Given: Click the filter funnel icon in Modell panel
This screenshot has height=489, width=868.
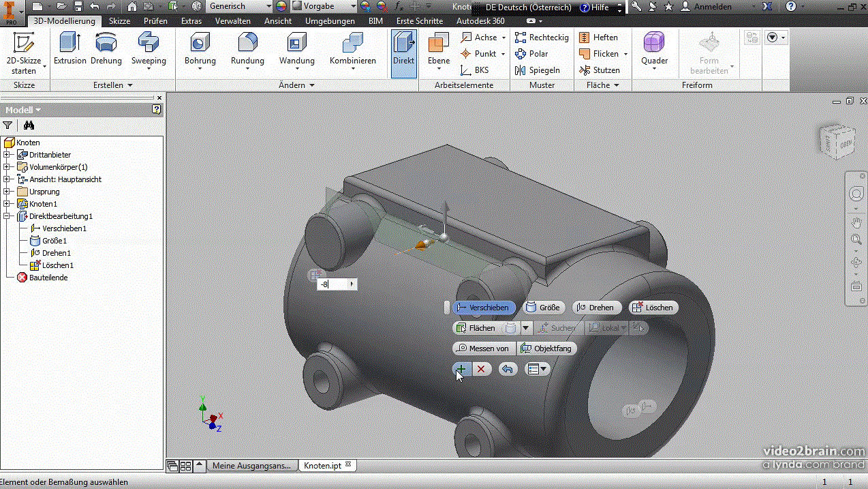Looking at the screenshot, I should pos(7,125).
